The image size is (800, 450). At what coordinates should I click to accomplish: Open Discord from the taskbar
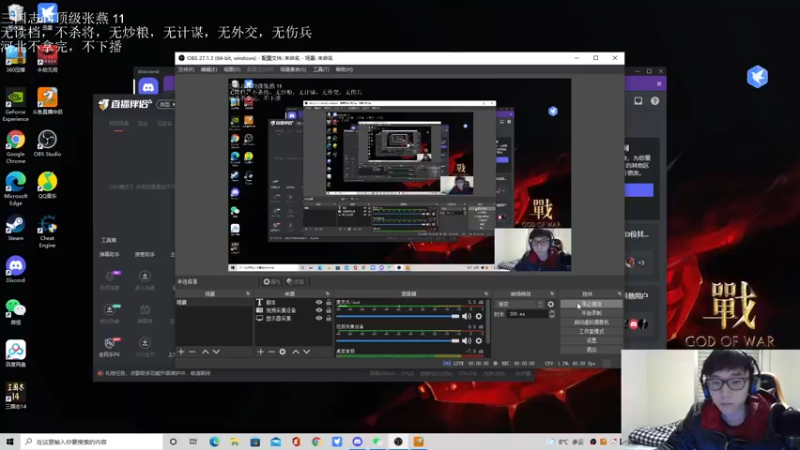[x=357, y=441]
